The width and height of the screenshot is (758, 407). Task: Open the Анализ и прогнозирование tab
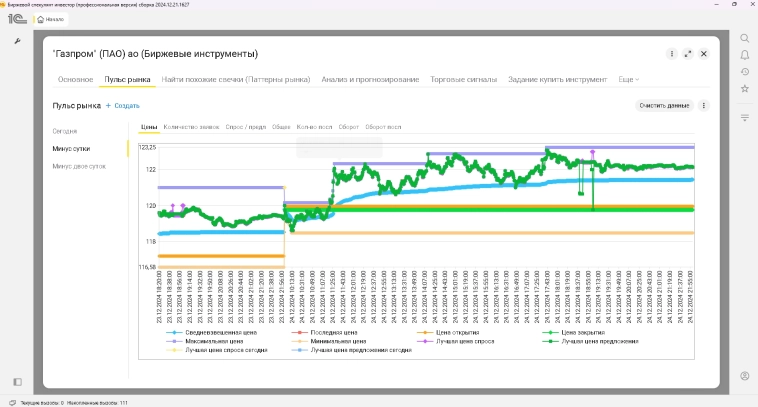tap(371, 79)
